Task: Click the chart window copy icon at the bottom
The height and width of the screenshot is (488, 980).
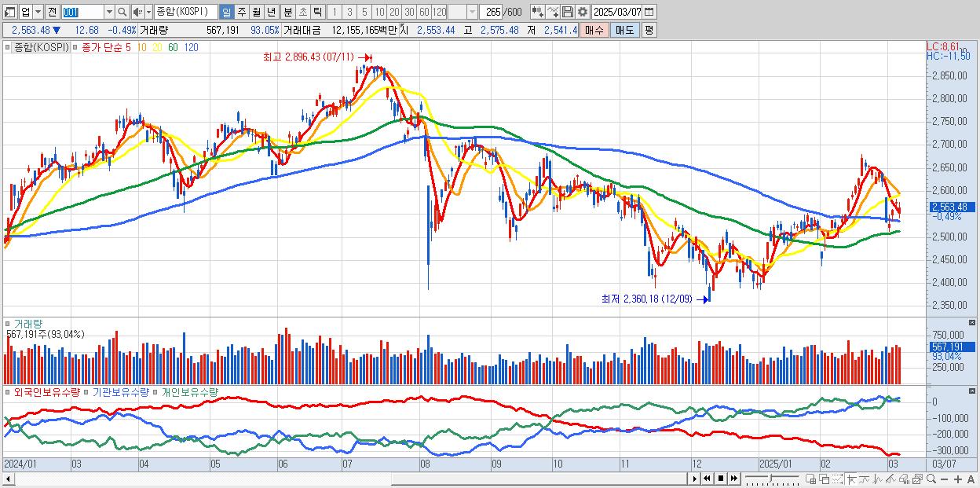Action: point(916,479)
